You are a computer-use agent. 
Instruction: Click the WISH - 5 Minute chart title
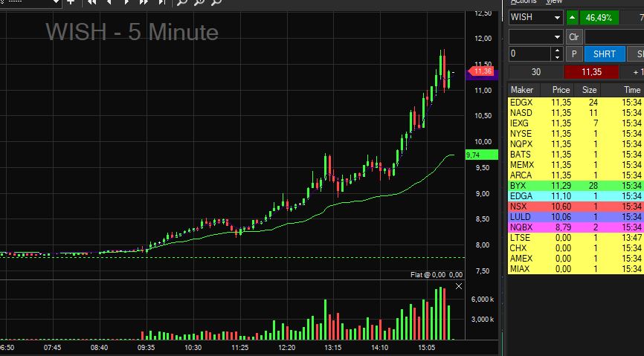tap(132, 32)
